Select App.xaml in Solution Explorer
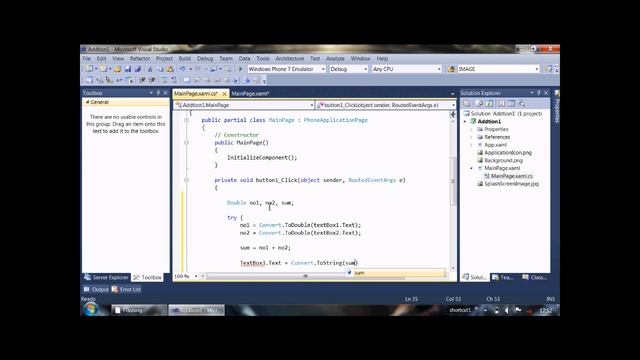The height and width of the screenshot is (360, 640). [x=496, y=145]
